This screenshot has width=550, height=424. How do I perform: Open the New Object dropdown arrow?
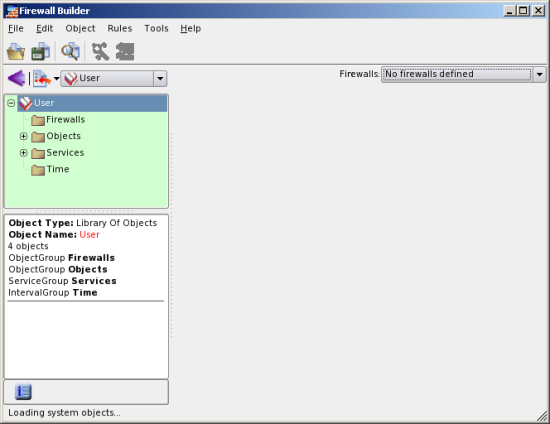point(56,79)
